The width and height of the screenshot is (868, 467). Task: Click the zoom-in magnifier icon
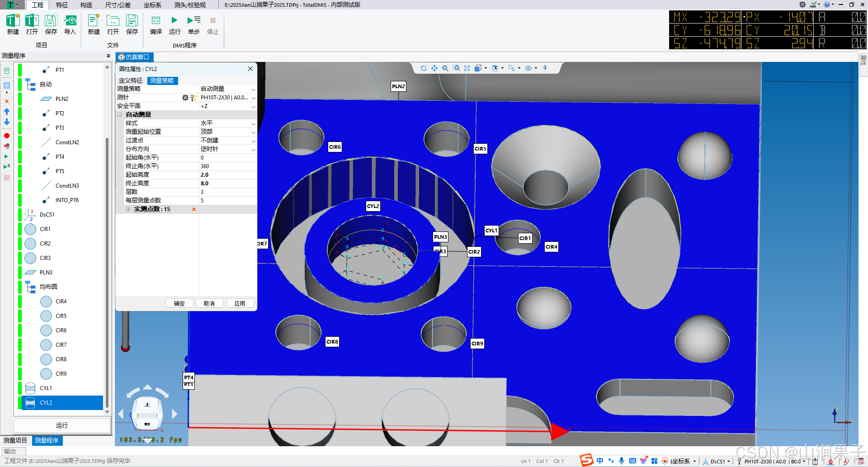click(445, 68)
